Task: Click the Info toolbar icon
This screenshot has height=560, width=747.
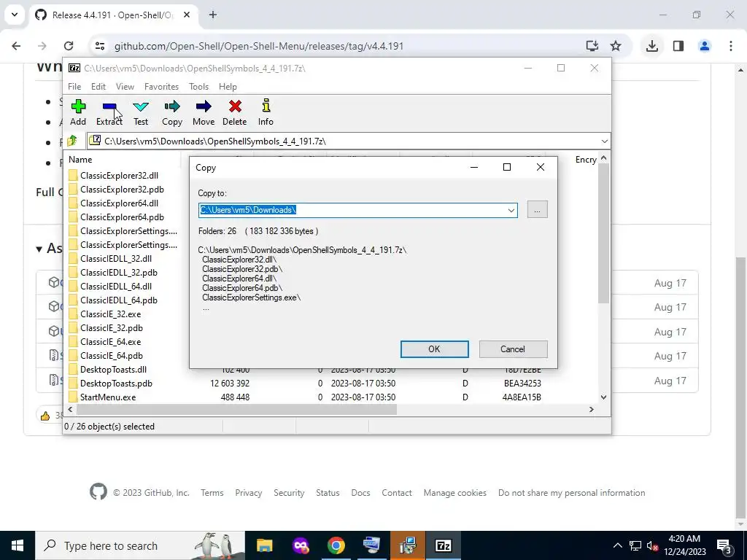Action: 266,112
